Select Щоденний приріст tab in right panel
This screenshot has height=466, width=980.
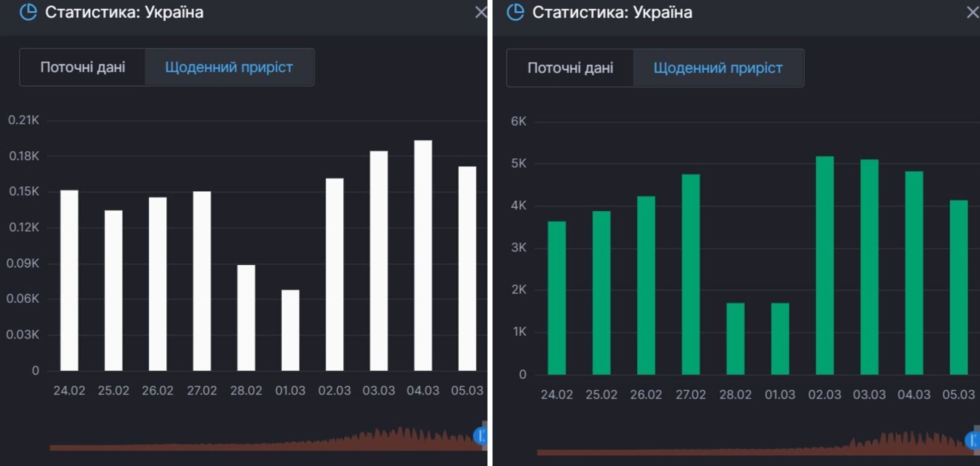coord(718,68)
